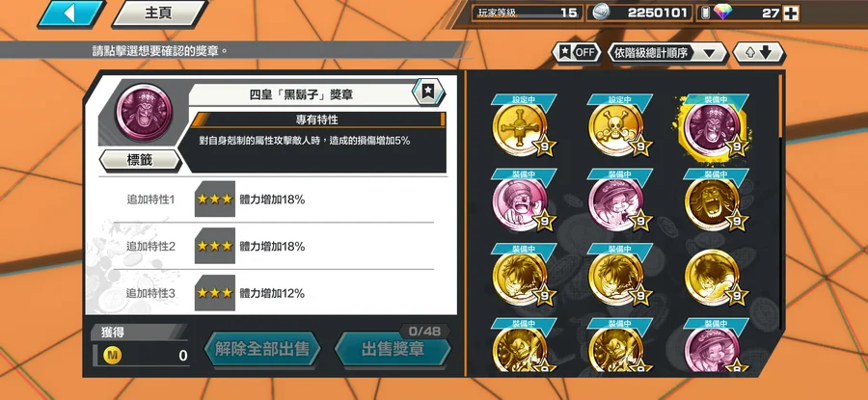Click 解除全部出售 button
This screenshot has width=868, height=400.
pos(261,349)
